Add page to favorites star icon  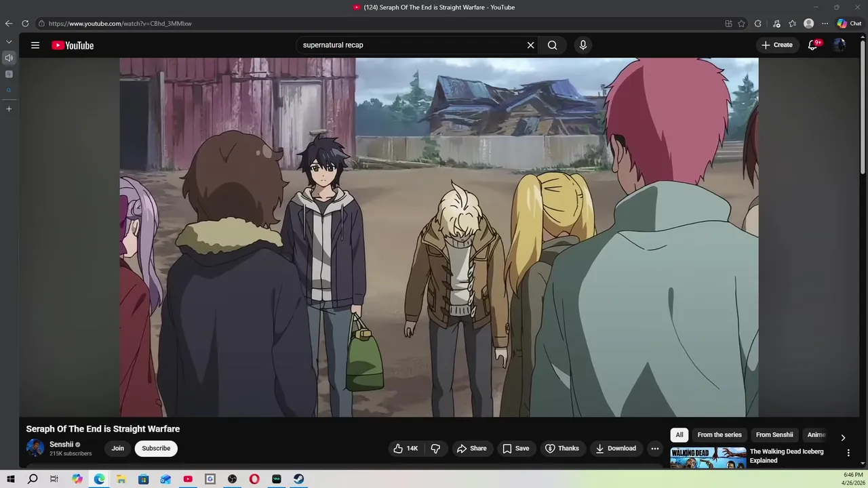pos(741,23)
